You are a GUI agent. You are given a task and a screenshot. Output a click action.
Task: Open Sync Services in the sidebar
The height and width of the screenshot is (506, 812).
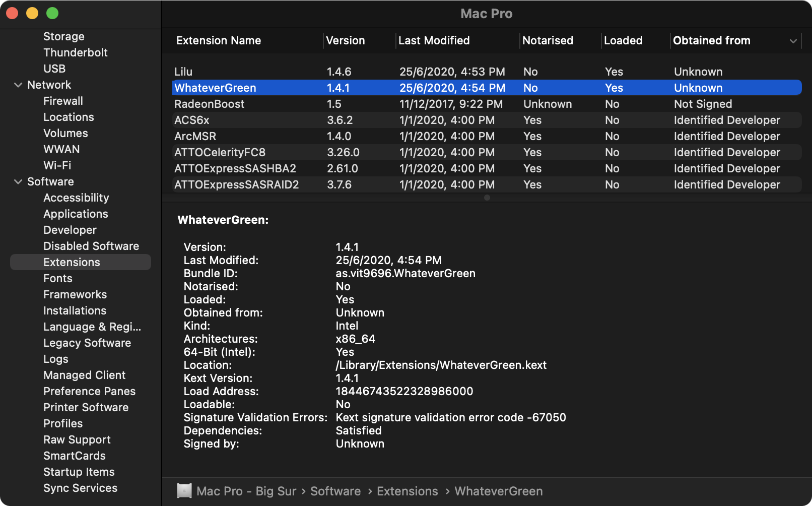pos(81,488)
